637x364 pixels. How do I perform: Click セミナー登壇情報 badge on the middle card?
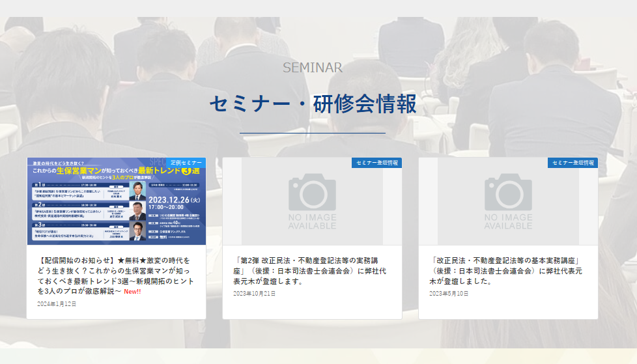(376, 163)
